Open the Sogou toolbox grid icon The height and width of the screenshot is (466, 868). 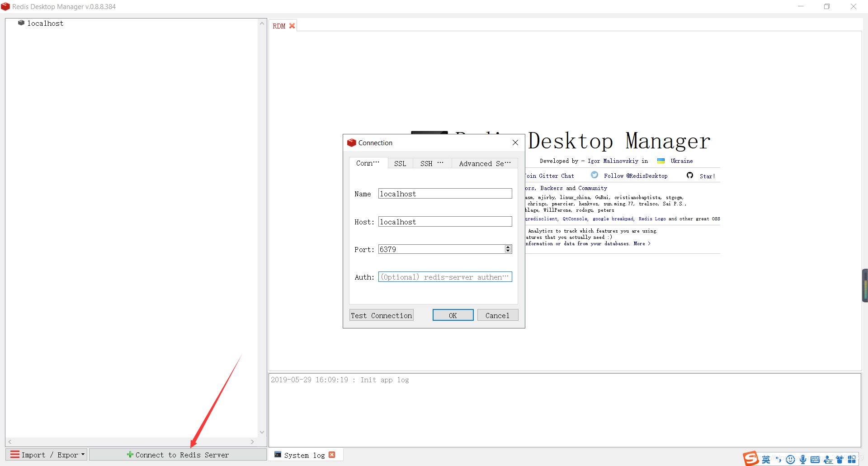coord(852,460)
